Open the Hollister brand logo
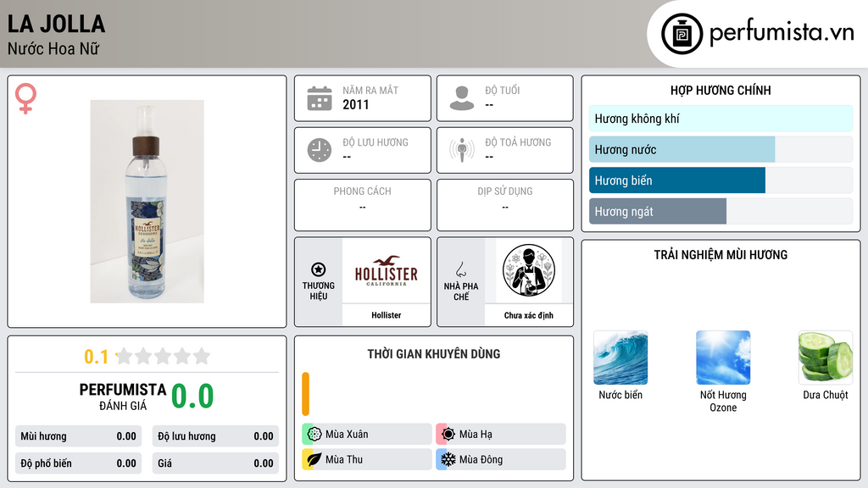Viewport: 868px width, 488px height. [x=387, y=271]
